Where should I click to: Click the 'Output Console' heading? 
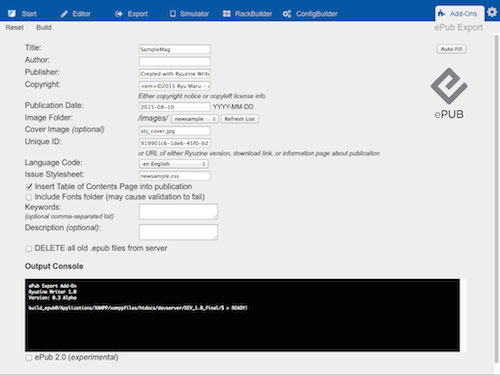click(54, 266)
